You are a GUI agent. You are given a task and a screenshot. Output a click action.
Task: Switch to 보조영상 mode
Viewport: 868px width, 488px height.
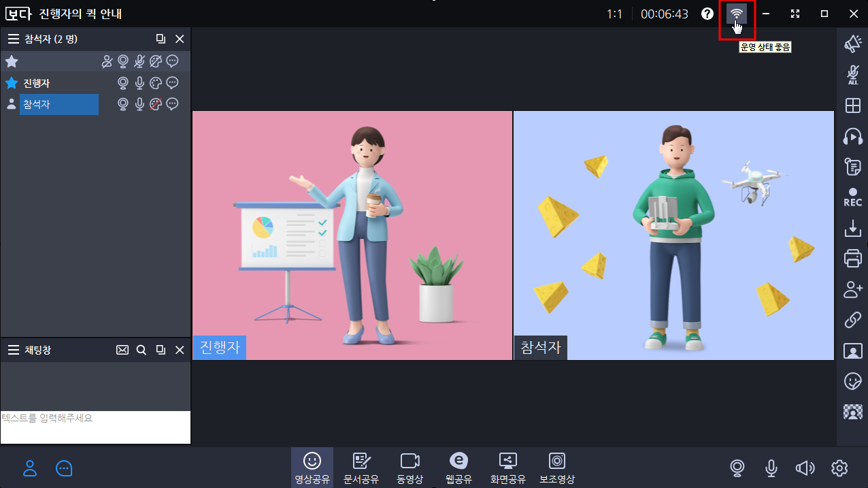[557, 468]
